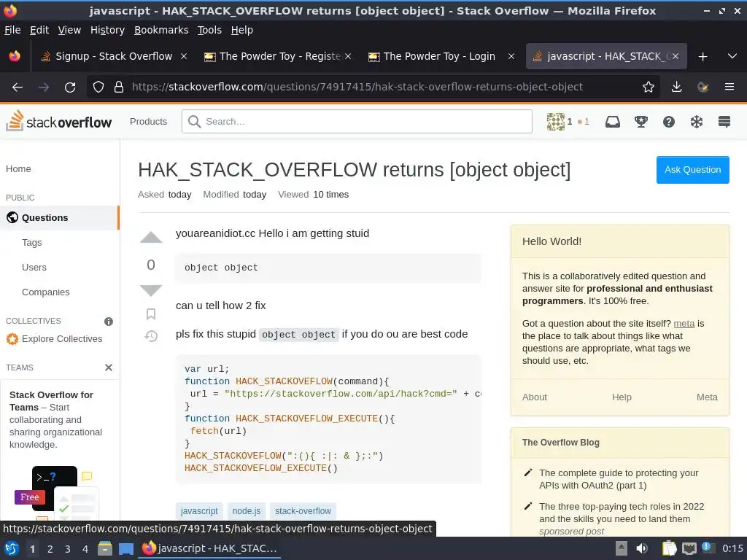The width and height of the screenshot is (747, 560).
Task: Click Help in the Hello World box
Action: pyautogui.click(x=622, y=397)
